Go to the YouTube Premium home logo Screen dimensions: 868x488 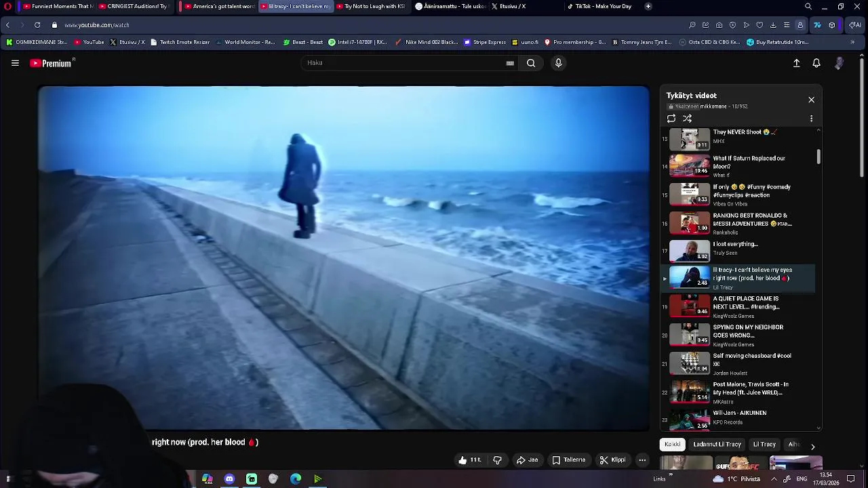tap(51, 63)
